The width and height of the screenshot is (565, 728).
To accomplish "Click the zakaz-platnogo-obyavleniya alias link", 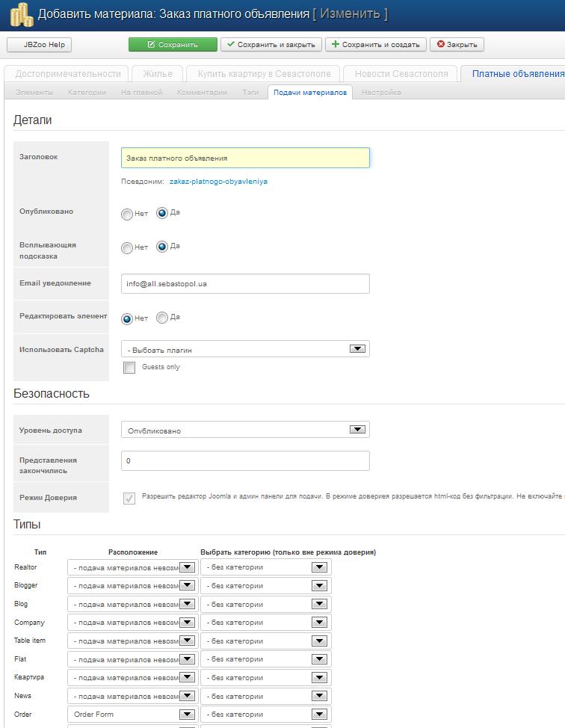I will (x=218, y=182).
